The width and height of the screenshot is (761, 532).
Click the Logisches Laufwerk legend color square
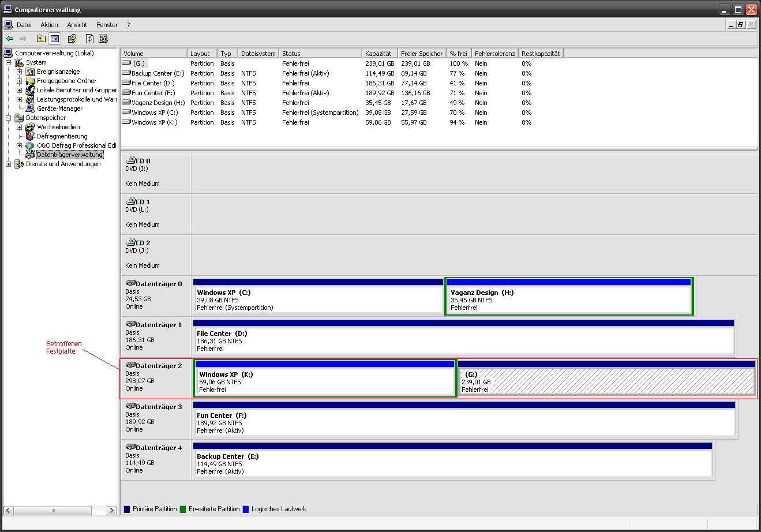click(246, 509)
